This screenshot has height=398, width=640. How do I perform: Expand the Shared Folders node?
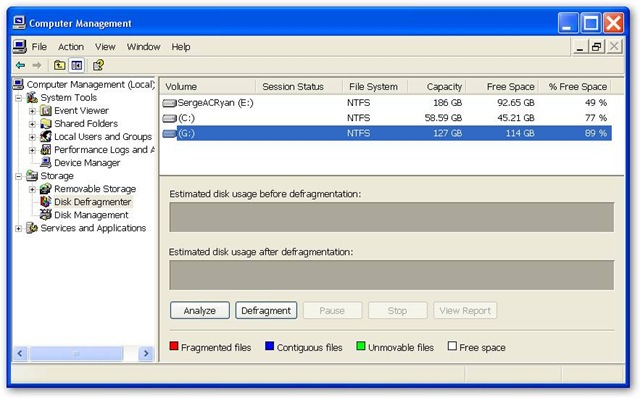[x=32, y=124]
